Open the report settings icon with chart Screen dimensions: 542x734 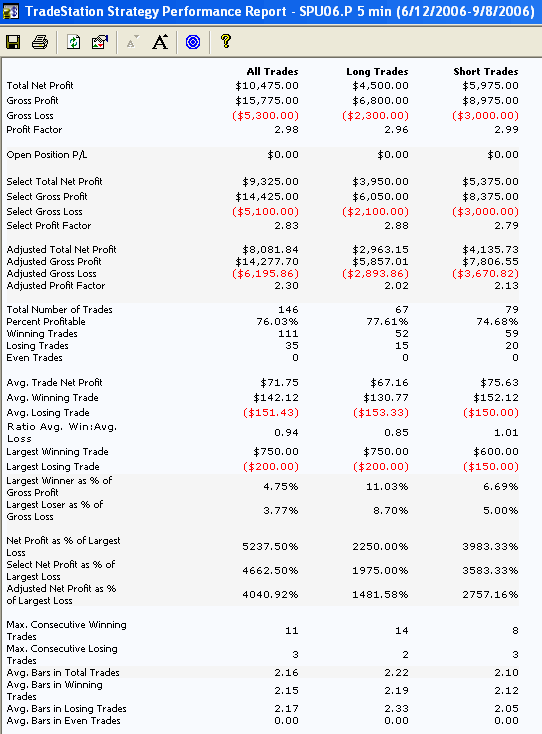[x=100, y=42]
